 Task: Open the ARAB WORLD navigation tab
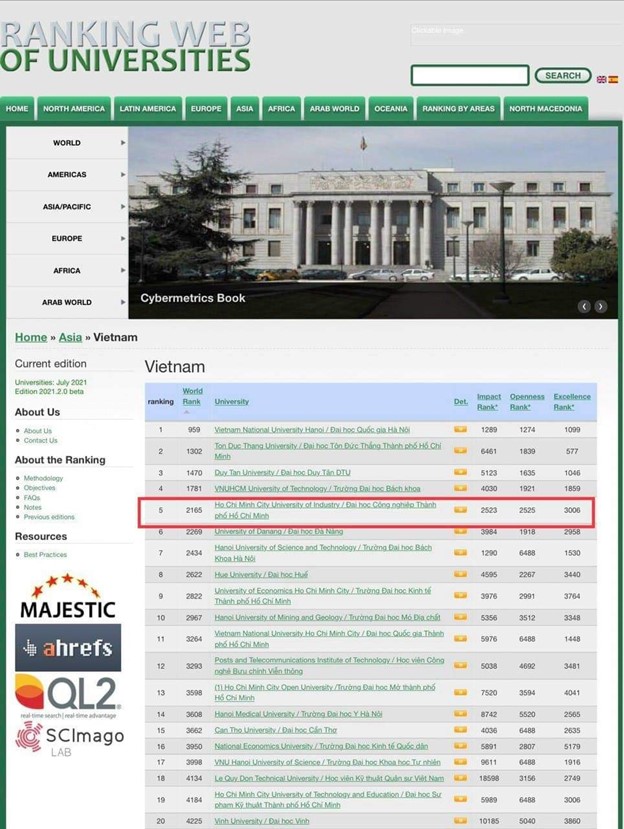pos(334,108)
